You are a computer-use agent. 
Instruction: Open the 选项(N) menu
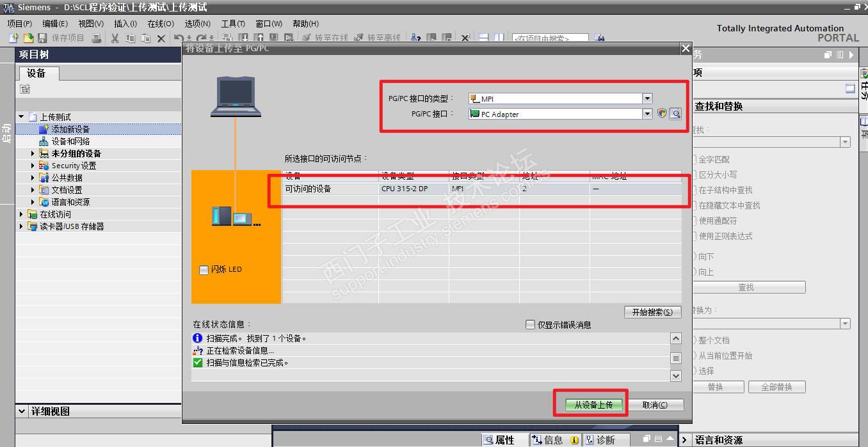[x=197, y=24]
